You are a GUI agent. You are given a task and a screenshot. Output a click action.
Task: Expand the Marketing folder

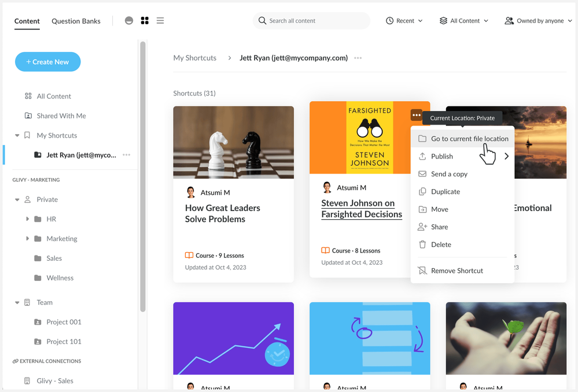coord(27,238)
